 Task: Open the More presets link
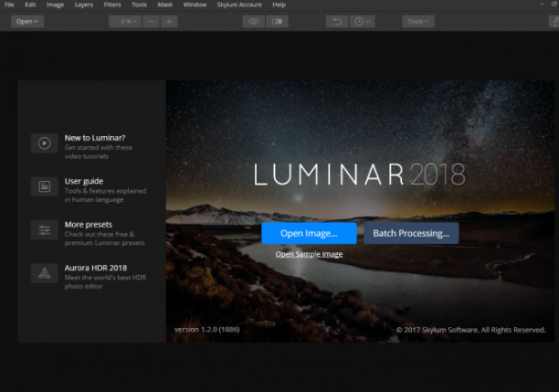pyautogui.click(x=89, y=225)
